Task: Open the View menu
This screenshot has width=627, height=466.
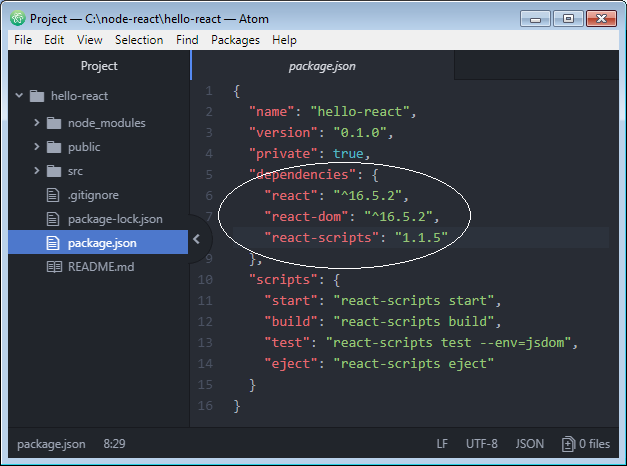Action: coord(90,40)
